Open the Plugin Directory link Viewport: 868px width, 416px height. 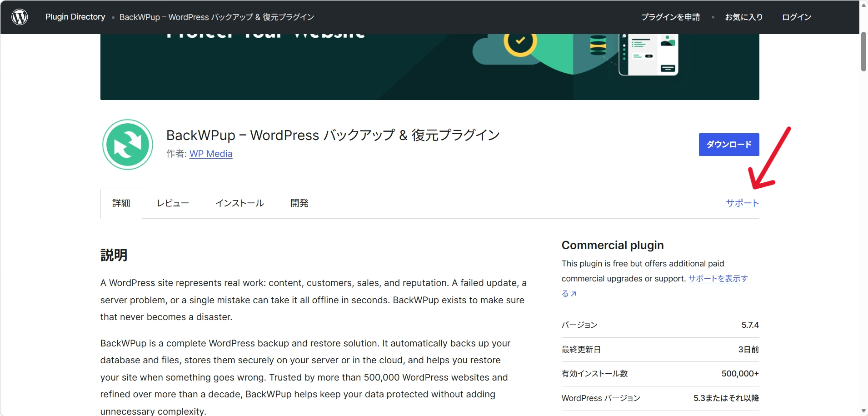(x=75, y=17)
